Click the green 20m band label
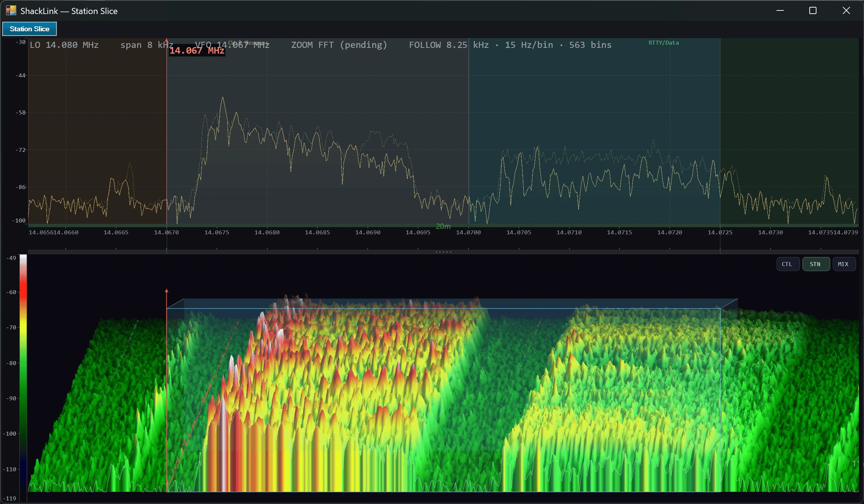This screenshot has width=864, height=504. [443, 226]
